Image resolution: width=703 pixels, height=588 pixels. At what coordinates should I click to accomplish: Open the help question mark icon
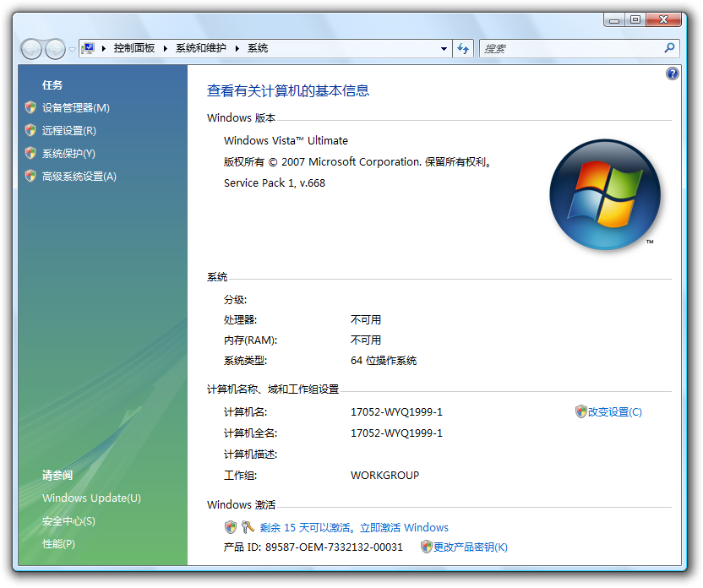[672, 73]
